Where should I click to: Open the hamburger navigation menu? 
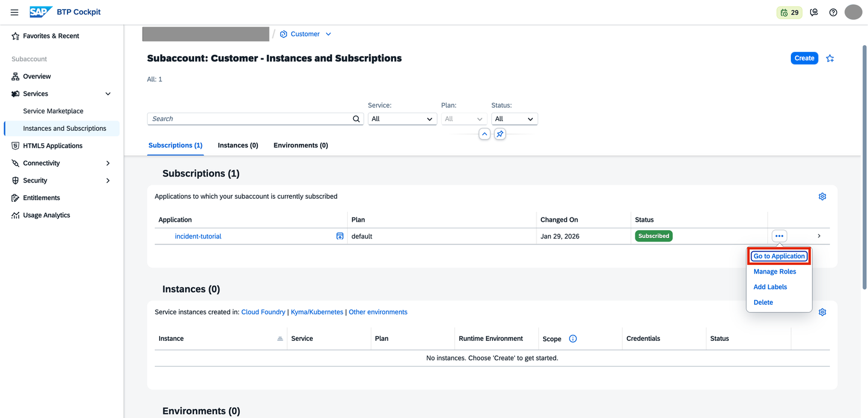pos(14,12)
